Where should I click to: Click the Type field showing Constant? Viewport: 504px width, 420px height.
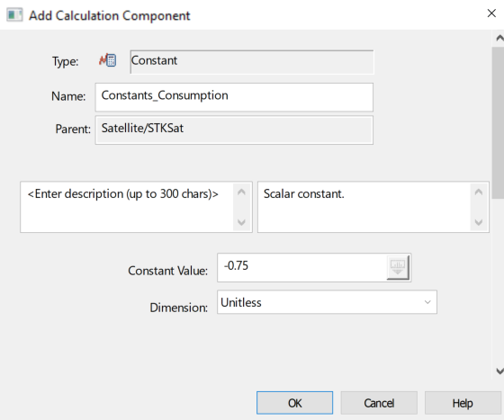point(252,62)
